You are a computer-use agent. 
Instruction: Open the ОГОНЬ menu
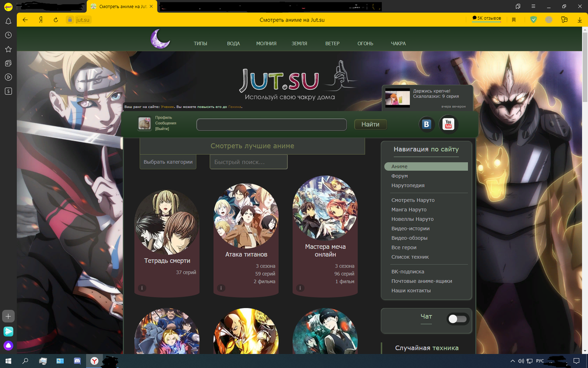(x=365, y=44)
